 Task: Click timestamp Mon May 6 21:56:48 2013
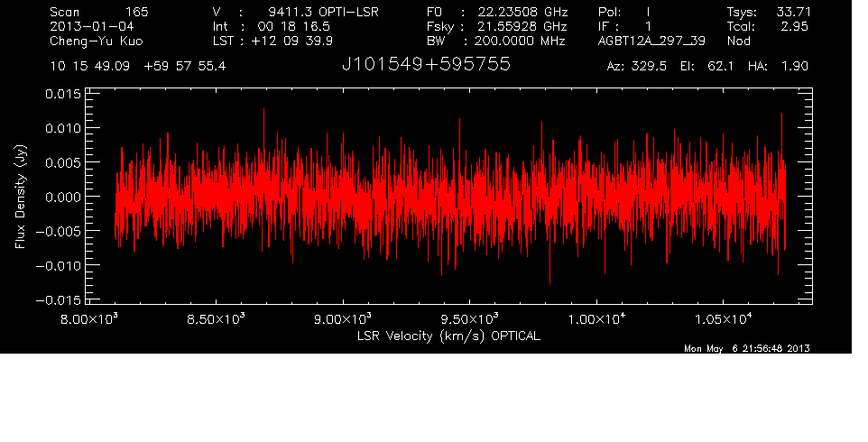[747, 348]
